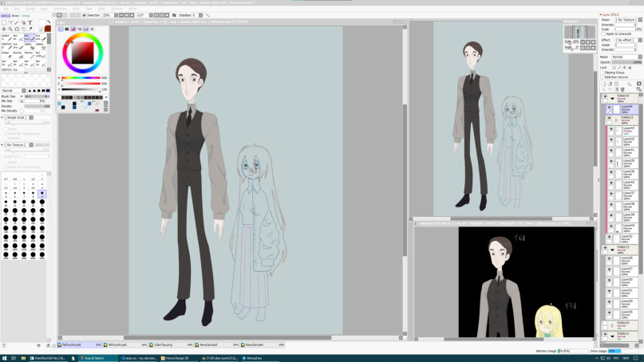
Task: Create a new layer with new-layer icon
Action: click(604, 84)
